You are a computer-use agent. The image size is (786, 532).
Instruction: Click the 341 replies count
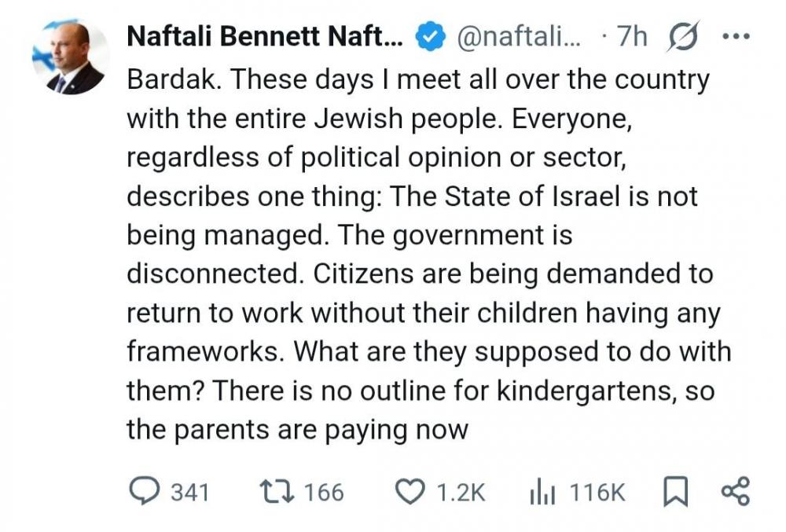189,493
